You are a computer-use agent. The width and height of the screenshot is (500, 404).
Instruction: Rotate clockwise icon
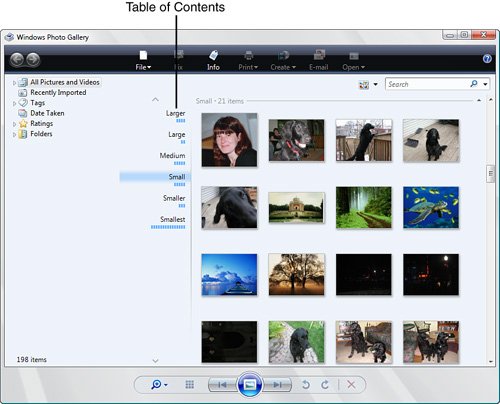(x=325, y=385)
